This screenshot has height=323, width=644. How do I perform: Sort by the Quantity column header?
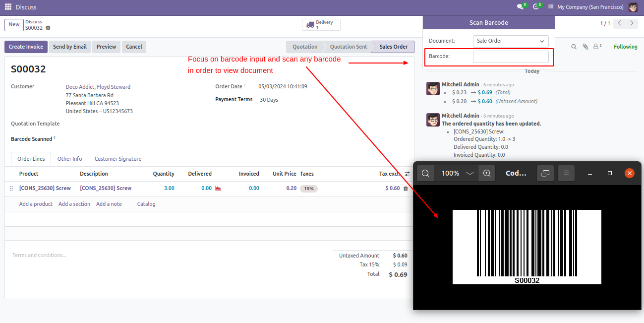pos(164,174)
